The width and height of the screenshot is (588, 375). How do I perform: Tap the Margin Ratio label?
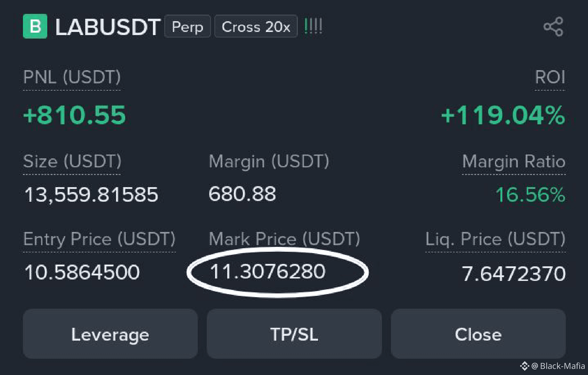(514, 161)
